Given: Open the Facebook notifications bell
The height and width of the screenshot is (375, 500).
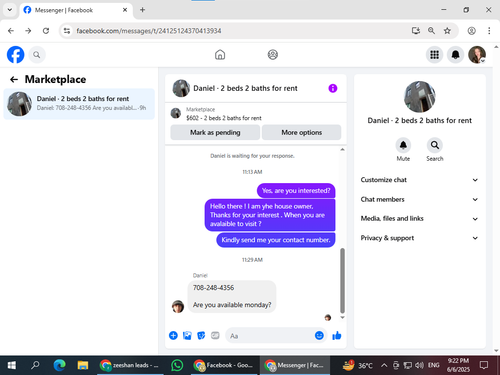Looking at the screenshot, I should pos(455,55).
